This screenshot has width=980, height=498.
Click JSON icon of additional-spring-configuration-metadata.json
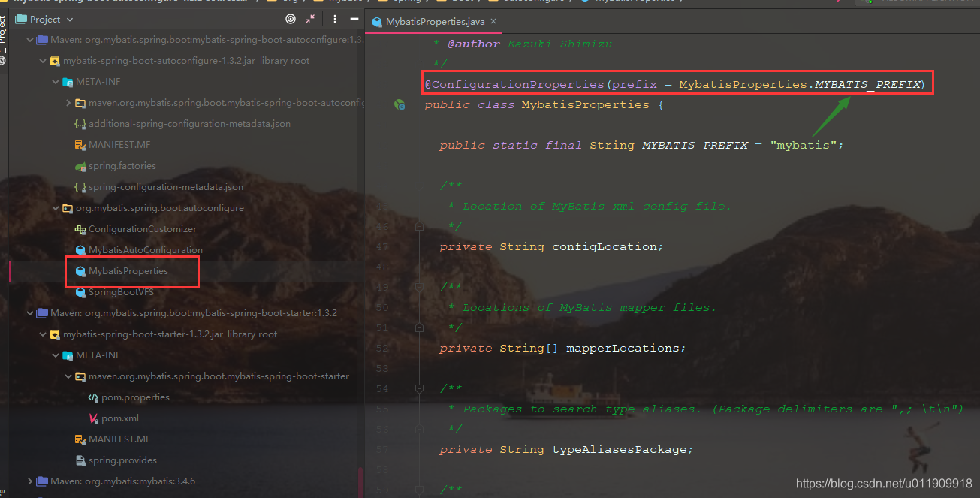click(x=80, y=123)
